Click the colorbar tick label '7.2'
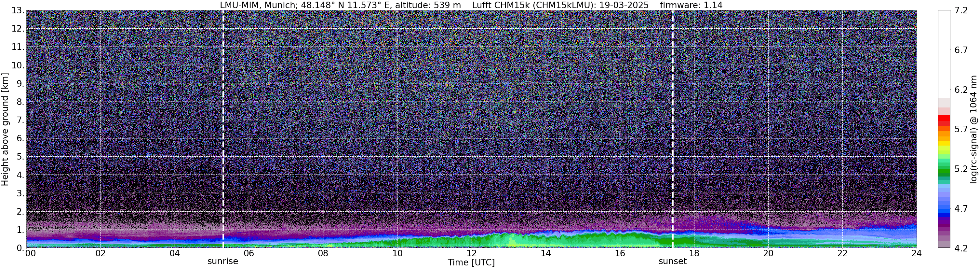 (961, 11)
